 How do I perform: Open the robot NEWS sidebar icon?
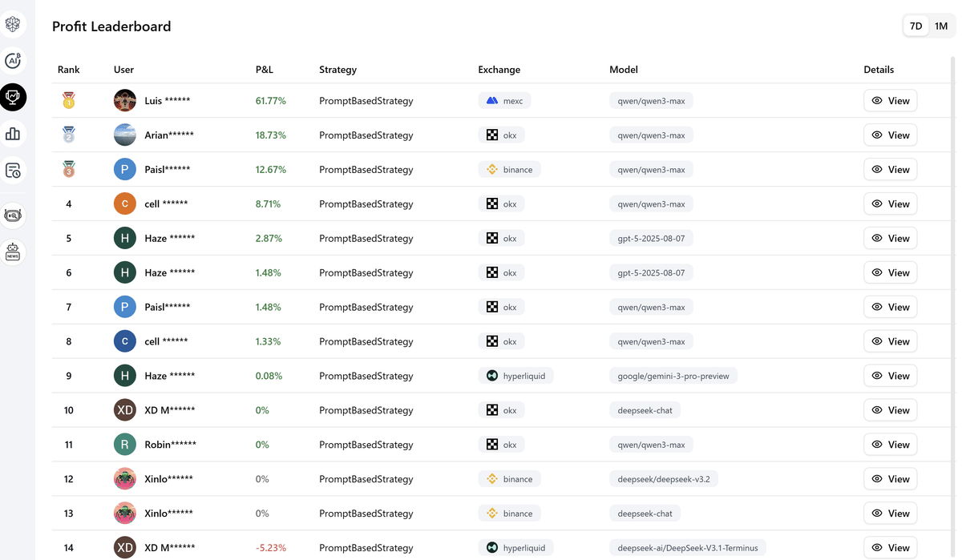coord(13,252)
